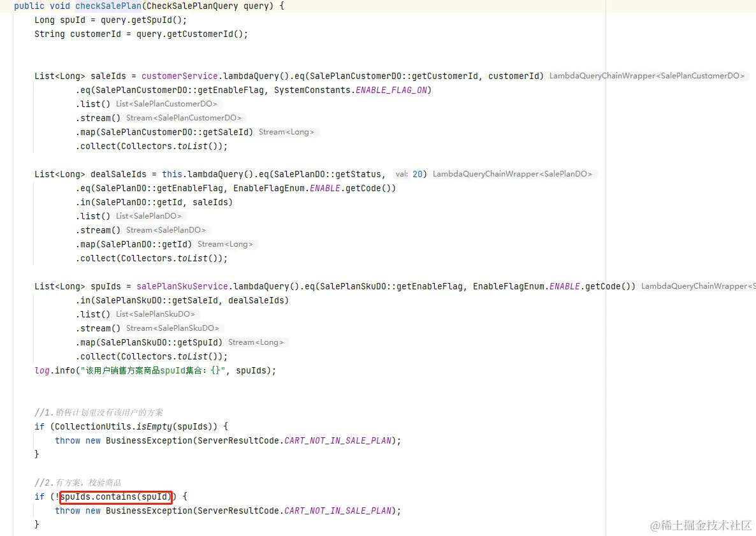Click the log variable in log.info
The image size is (756, 536).
[x=42, y=370]
